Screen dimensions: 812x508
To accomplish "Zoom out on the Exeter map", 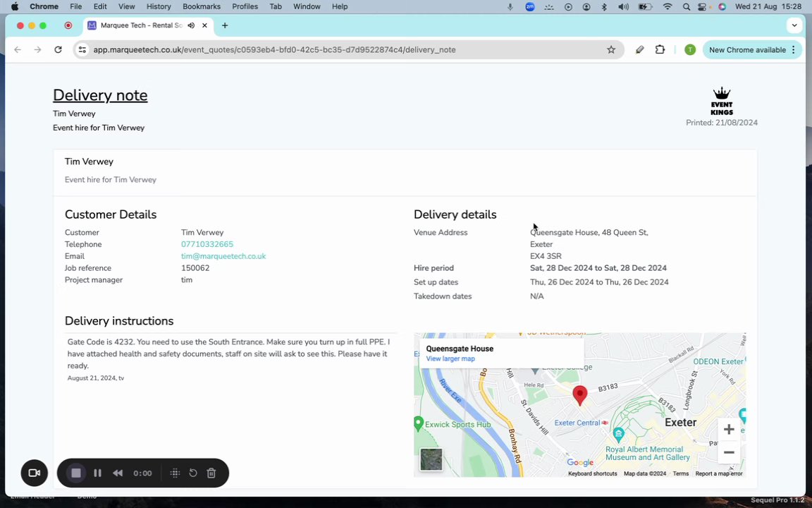I will (729, 452).
